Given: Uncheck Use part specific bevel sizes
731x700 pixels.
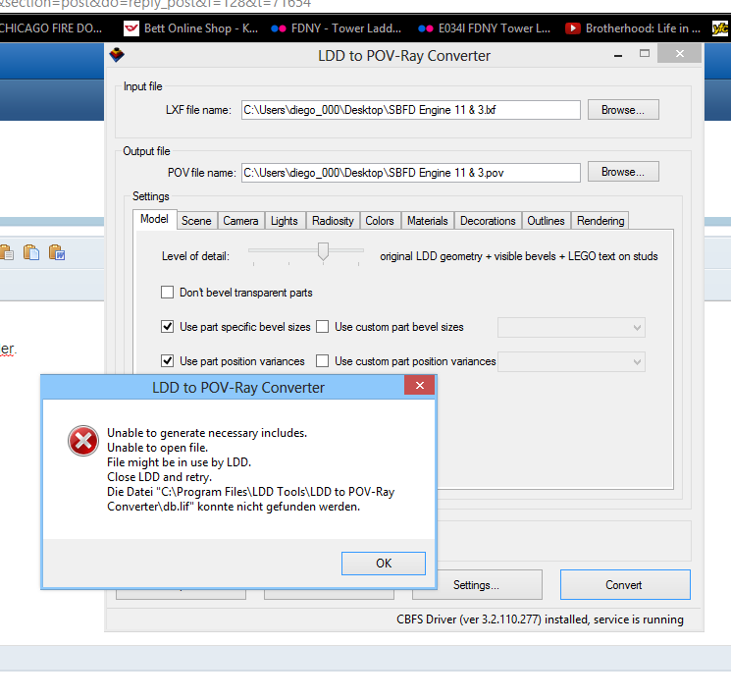Looking at the screenshot, I should click(x=168, y=327).
